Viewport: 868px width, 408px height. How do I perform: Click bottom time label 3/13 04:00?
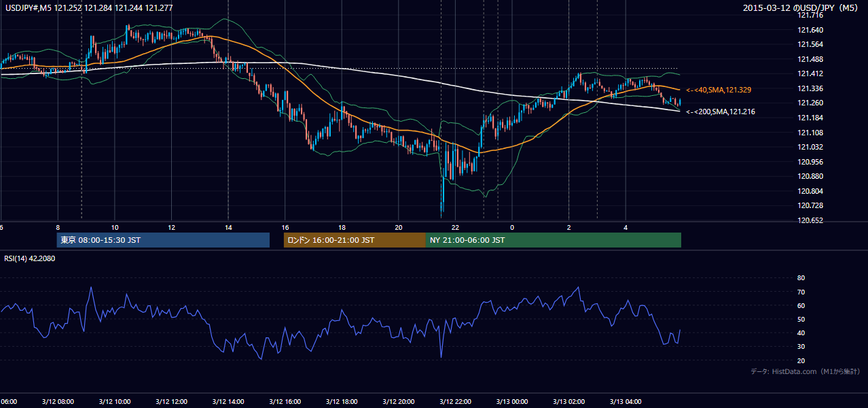[626, 402]
